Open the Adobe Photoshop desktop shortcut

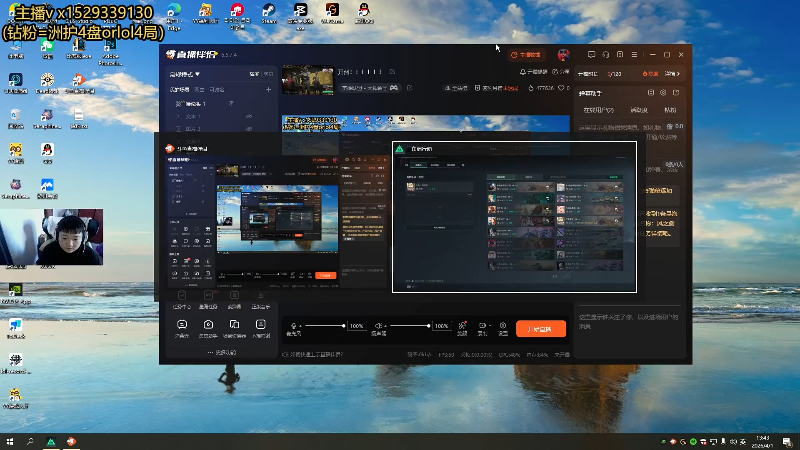(x=111, y=52)
